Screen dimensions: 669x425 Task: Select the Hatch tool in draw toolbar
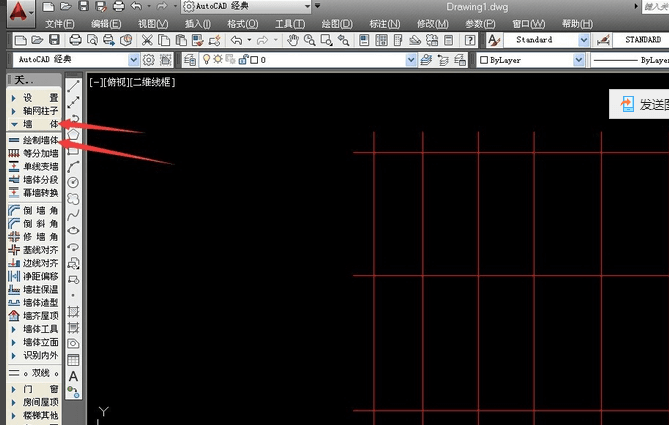pyautogui.click(x=73, y=311)
